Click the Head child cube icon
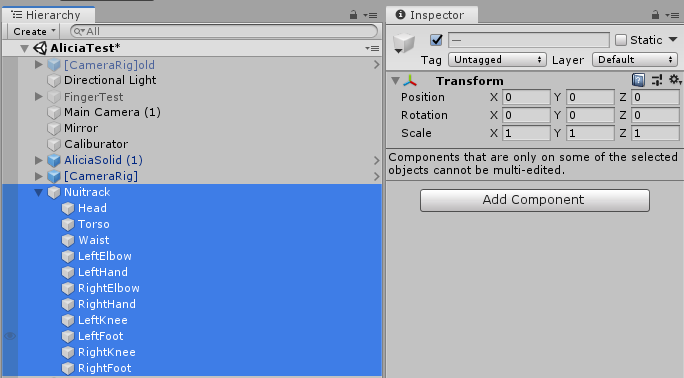Screen dimensions: 684x378 pyautogui.click(x=68, y=208)
